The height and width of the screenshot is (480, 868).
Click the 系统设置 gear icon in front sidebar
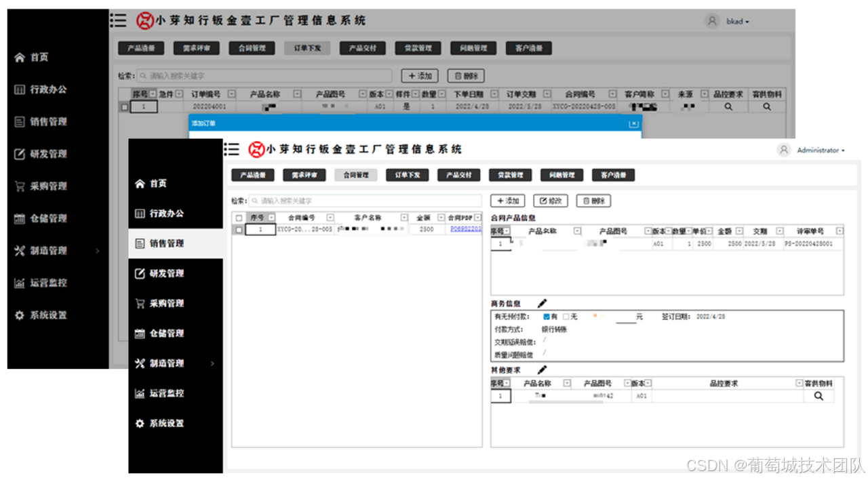pyautogui.click(x=140, y=424)
